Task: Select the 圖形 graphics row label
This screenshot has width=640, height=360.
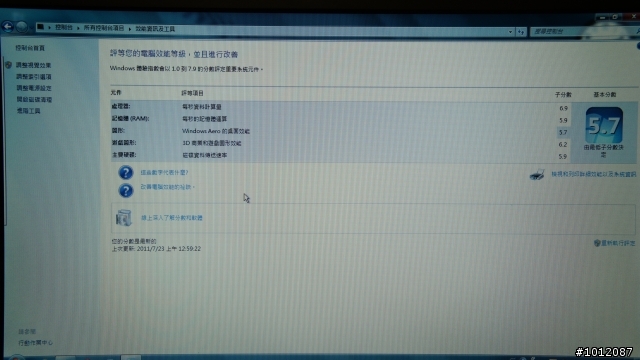Action: (x=118, y=131)
